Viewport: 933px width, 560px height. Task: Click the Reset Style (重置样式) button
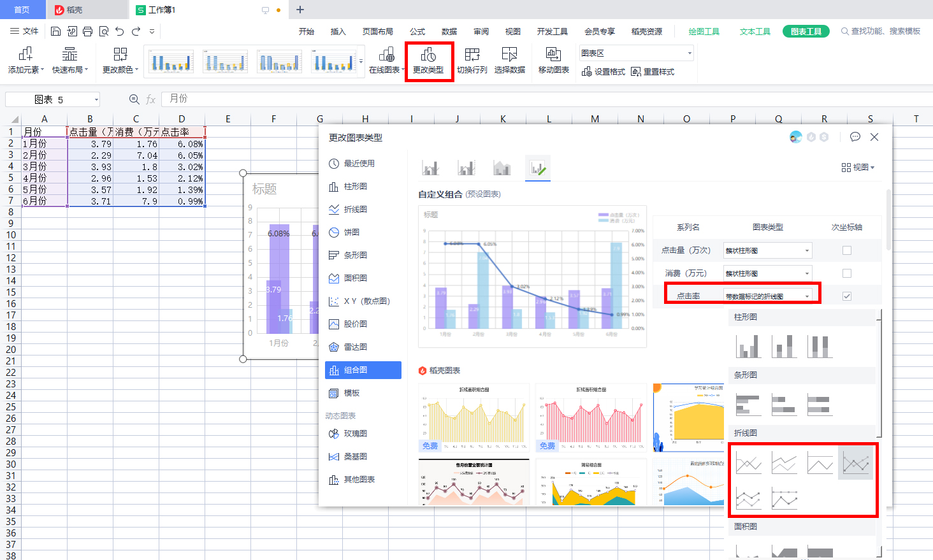(653, 72)
